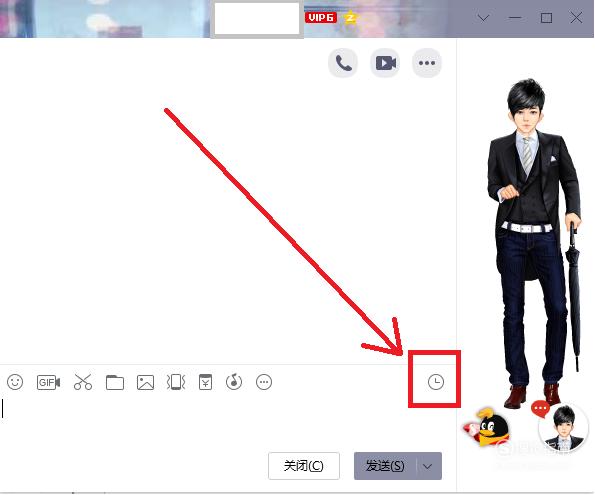Click the VIP6 badge
The height and width of the screenshot is (495, 595).
tap(321, 17)
